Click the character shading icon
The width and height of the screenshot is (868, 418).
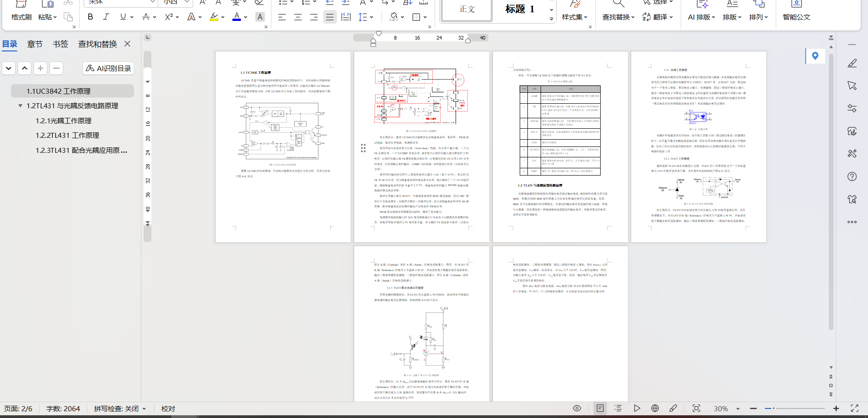[x=260, y=17]
